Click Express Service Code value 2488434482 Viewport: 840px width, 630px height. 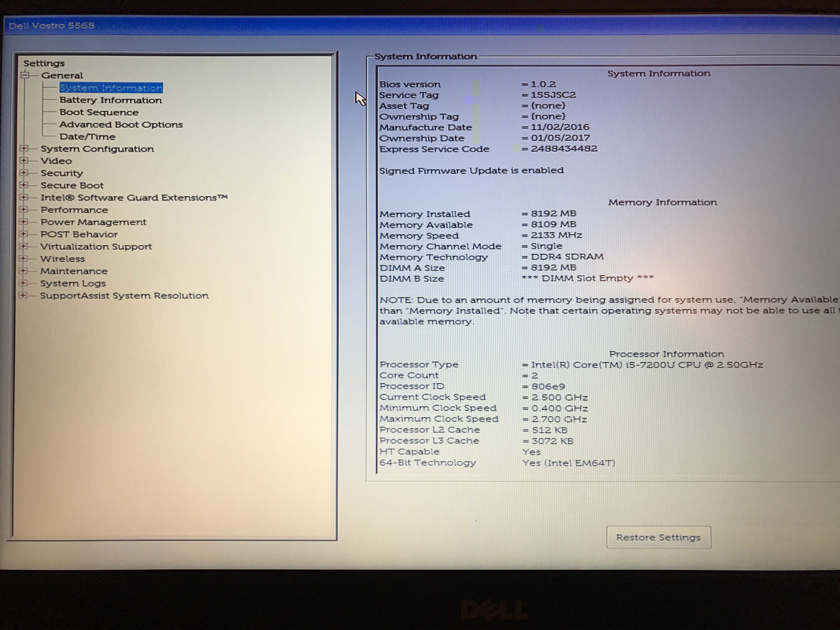(564, 149)
